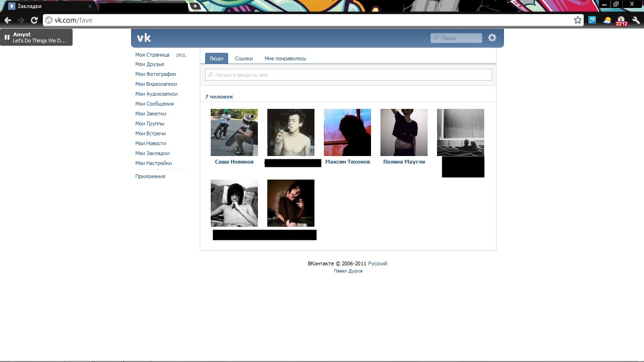Click the weather extension icon

(x=607, y=20)
